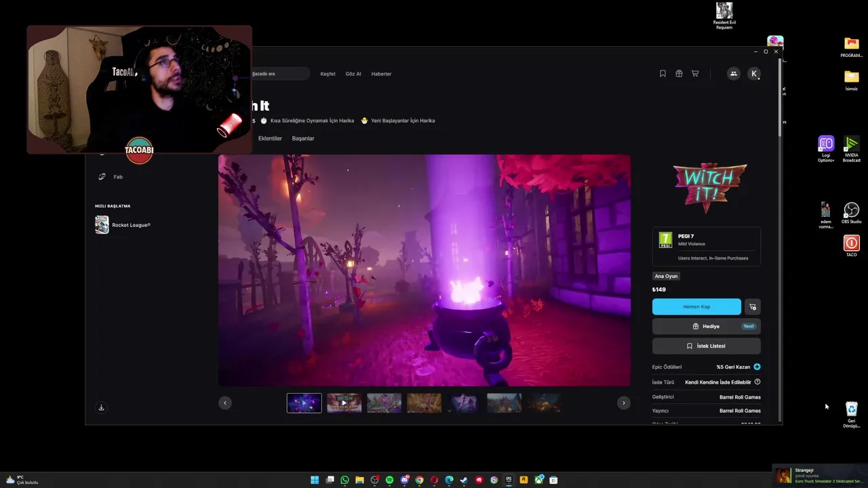
Task: Open Microsoft Store from the taskbar
Action: coord(553,480)
